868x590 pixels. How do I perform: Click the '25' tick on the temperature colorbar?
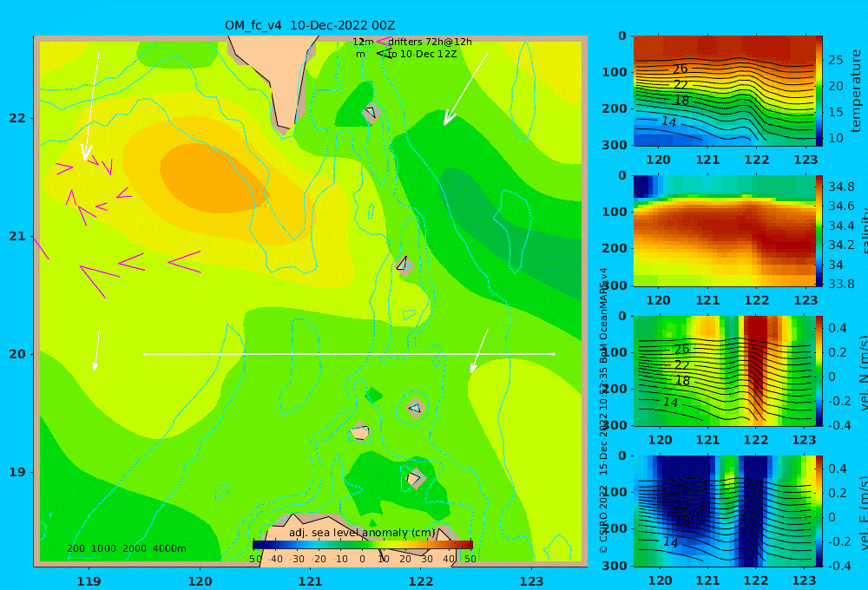pyautogui.click(x=836, y=60)
